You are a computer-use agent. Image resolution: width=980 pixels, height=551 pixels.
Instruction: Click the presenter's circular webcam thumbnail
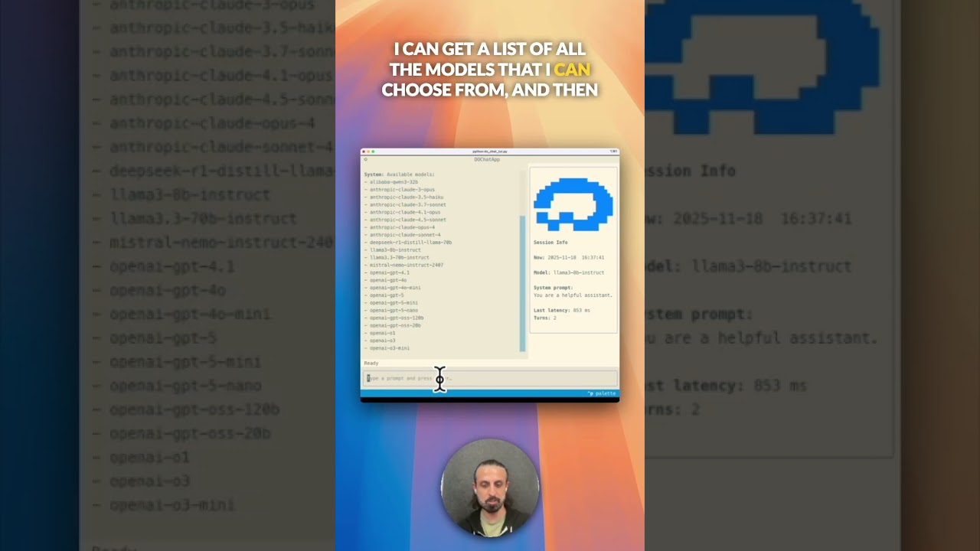490,487
